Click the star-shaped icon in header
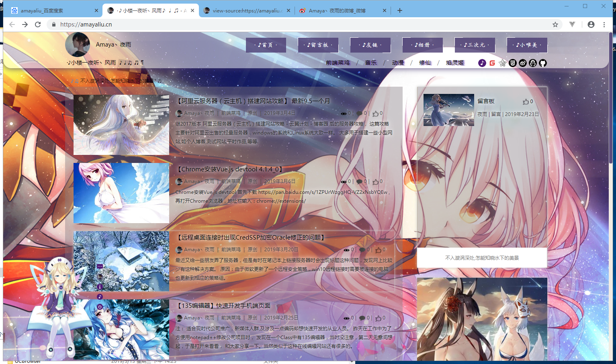Viewport: 616px width, 364px height. tap(502, 63)
